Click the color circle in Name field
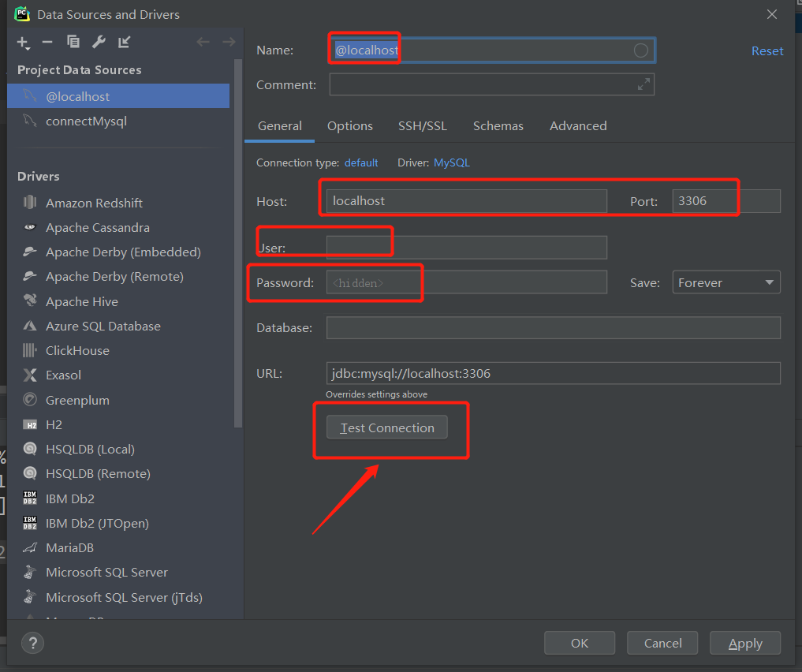802x672 pixels. pyautogui.click(x=641, y=50)
